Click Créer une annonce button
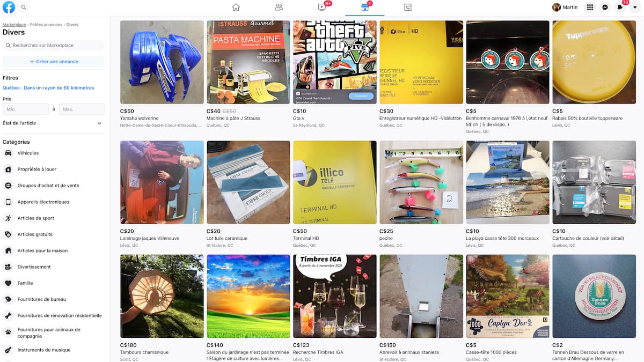Screen dimensions: 644x362 [54, 62]
